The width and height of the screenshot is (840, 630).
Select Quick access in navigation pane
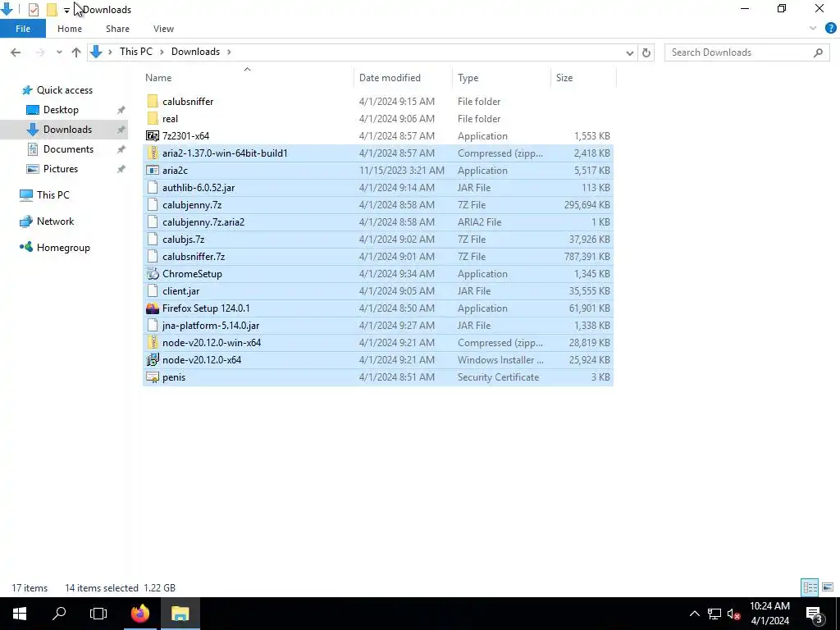[64, 90]
